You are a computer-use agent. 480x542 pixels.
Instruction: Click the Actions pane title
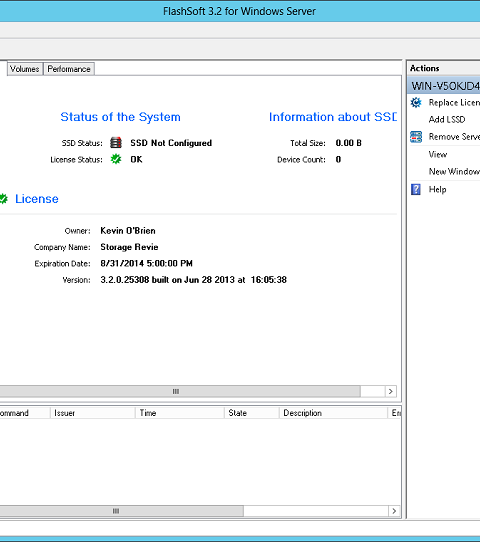[424, 68]
